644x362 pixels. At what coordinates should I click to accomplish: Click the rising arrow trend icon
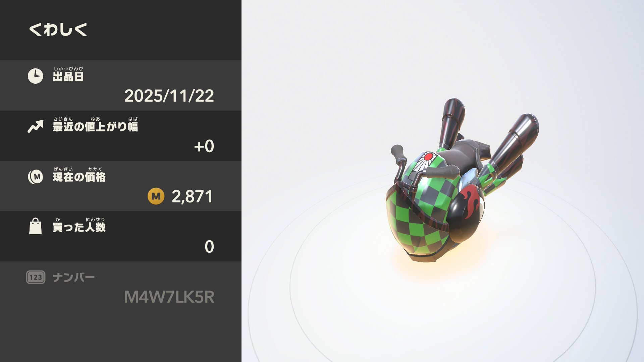pos(35,126)
